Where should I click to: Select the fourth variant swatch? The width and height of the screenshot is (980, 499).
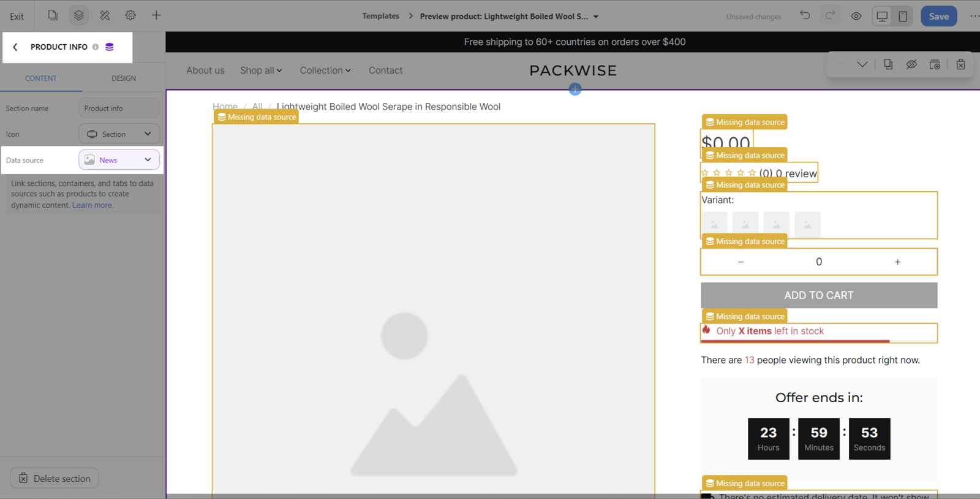pos(807,224)
